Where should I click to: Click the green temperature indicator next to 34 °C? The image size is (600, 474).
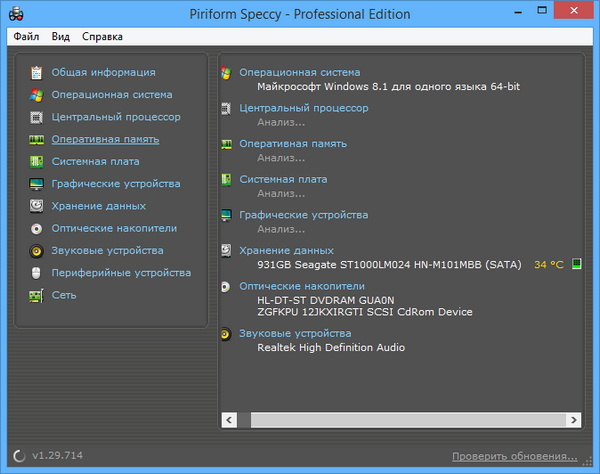(x=576, y=265)
